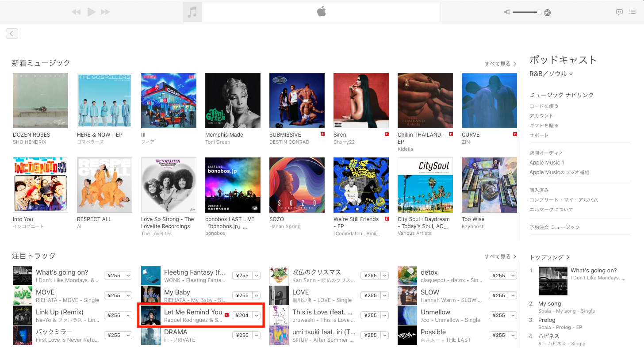Click the umi tsuki feat. iri track title

point(324,332)
